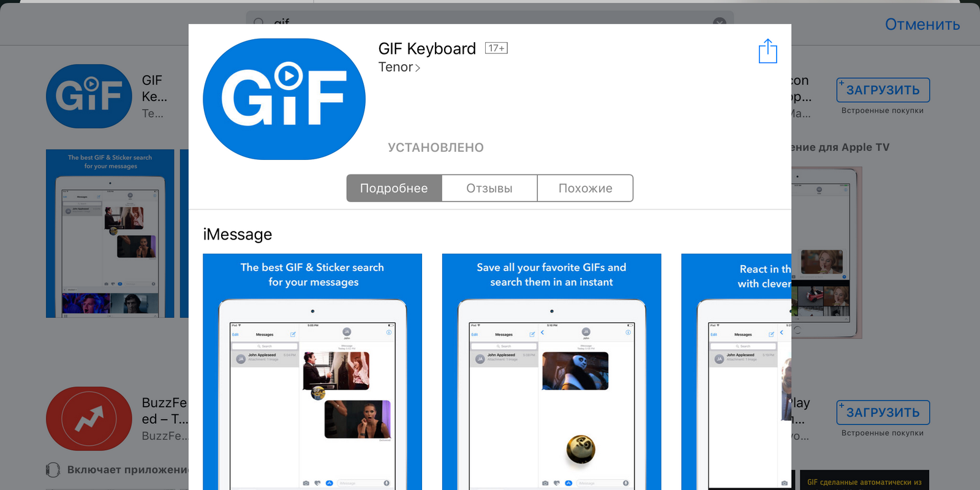Tap the upper ЗАГРУЗИТЬ download button
The width and height of the screenshot is (980, 490).
[883, 90]
